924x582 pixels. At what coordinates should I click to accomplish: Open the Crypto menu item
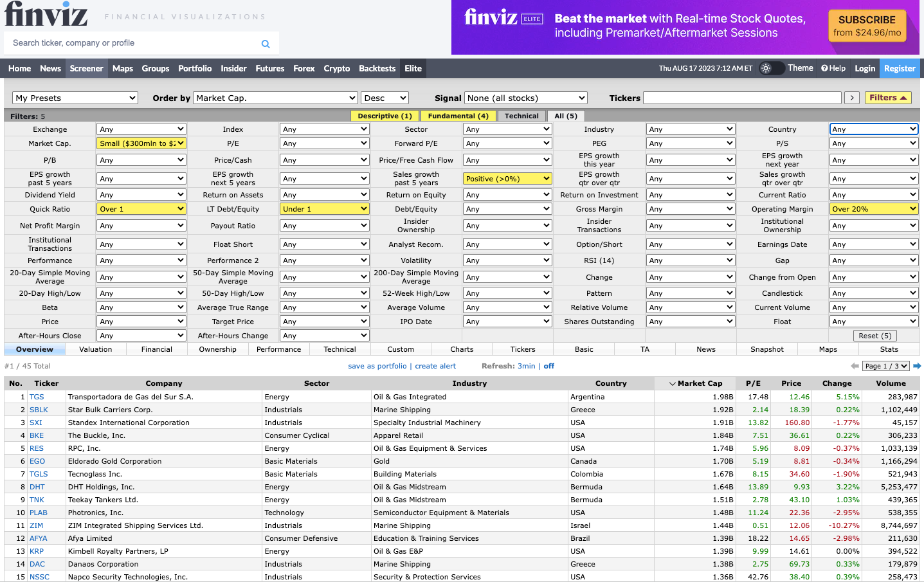[337, 68]
